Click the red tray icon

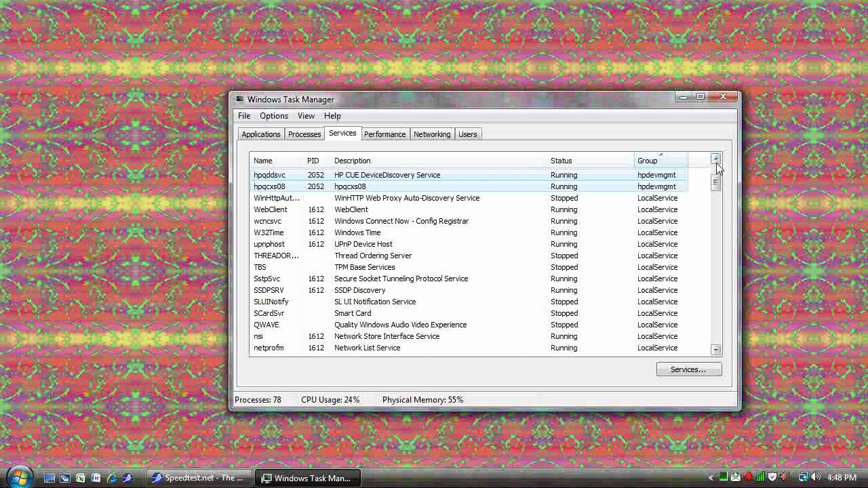coord(748,477)
